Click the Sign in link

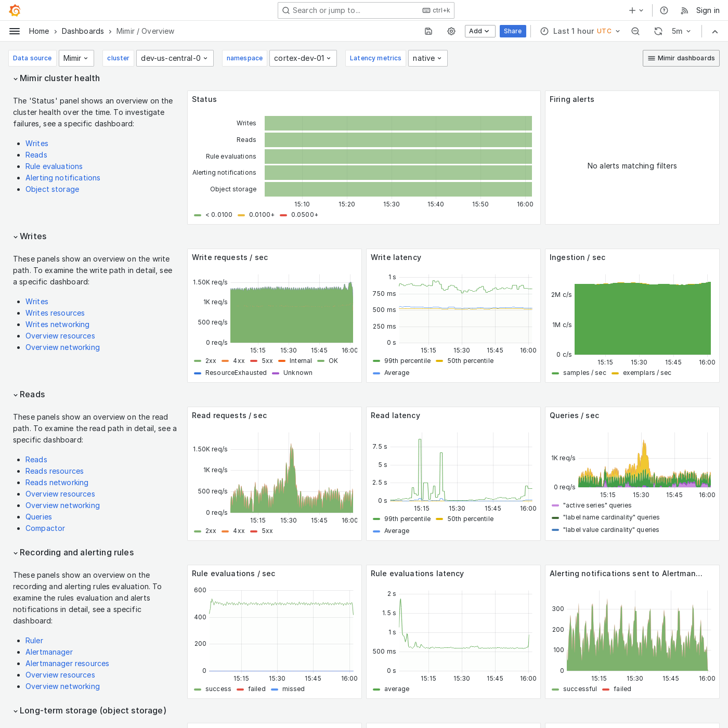(708, 10)
